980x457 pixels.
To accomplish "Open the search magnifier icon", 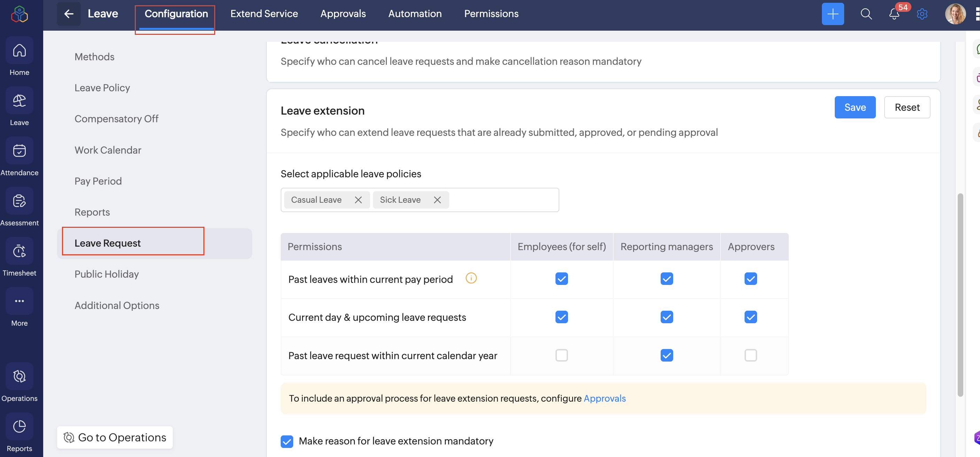I will click(866, 14).
